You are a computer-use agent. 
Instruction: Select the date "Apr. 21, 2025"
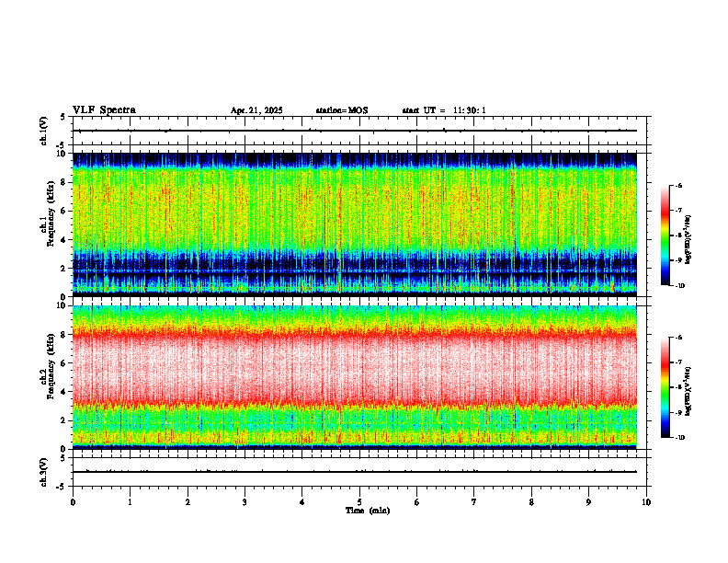tap(256, 110)
